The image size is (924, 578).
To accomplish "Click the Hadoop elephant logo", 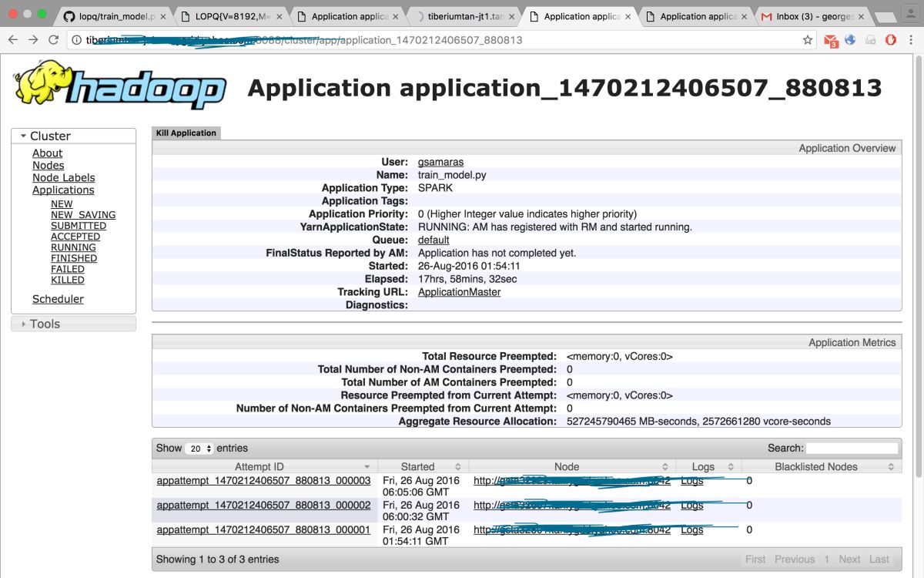I will click(120, 86).
